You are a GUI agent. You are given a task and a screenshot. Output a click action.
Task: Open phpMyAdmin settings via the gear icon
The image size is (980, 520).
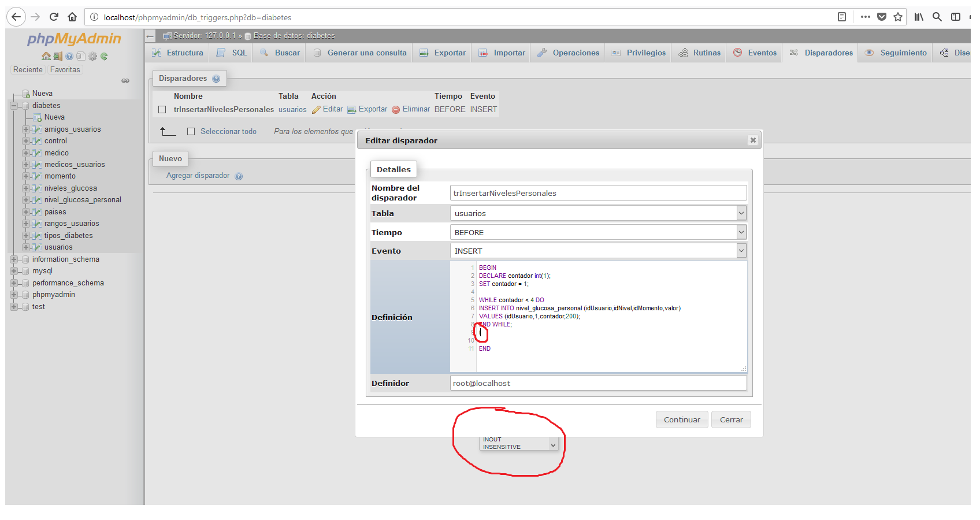pos(92,56)
